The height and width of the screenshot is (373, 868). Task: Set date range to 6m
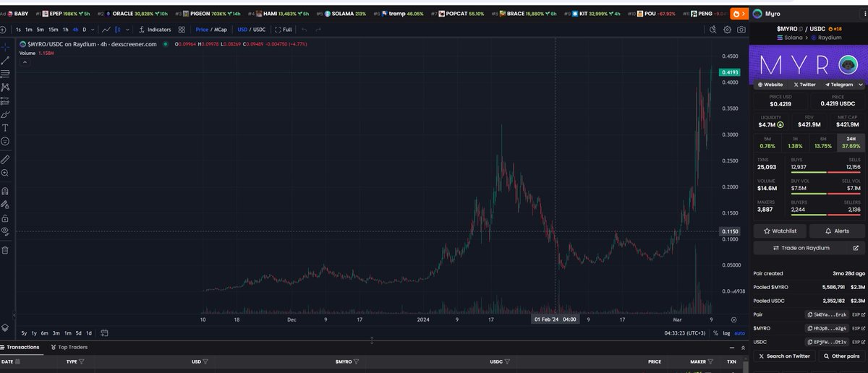pos(45,333)
